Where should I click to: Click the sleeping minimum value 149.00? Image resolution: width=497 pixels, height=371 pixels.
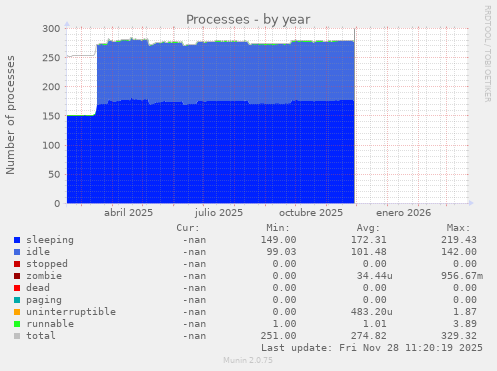278,240
